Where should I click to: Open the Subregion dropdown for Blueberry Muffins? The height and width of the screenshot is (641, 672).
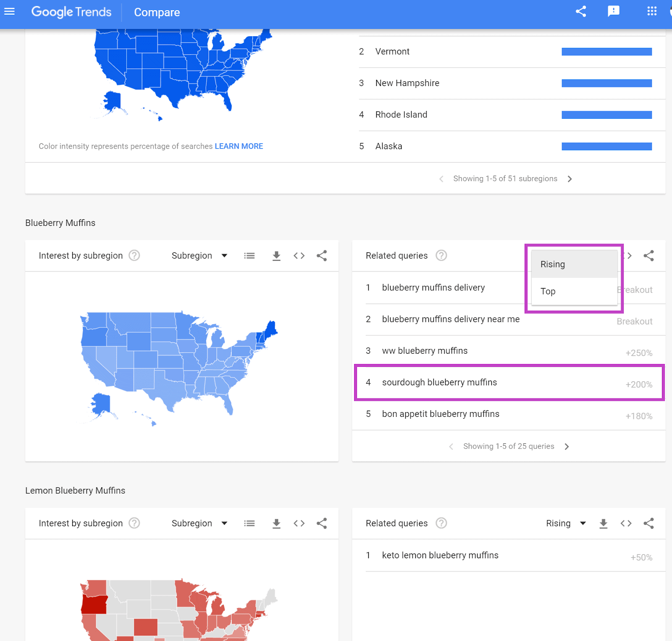click(x=200, y=255)
